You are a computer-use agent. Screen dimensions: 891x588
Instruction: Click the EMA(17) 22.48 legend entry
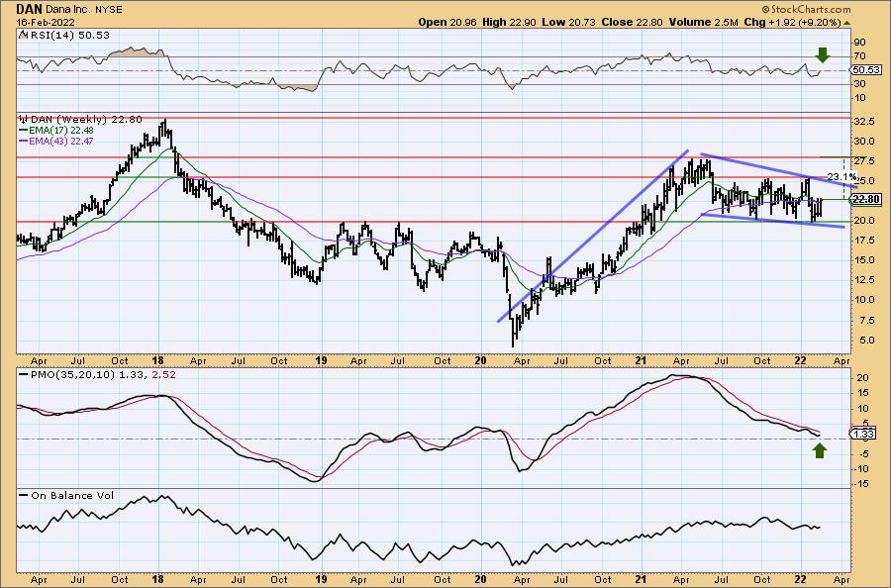[x=60, y=130]
